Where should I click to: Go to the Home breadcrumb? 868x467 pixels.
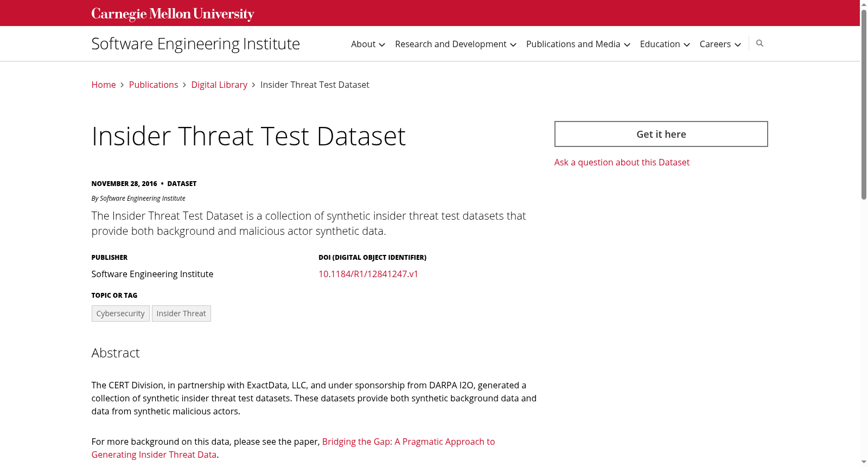(x=104, y=85)
